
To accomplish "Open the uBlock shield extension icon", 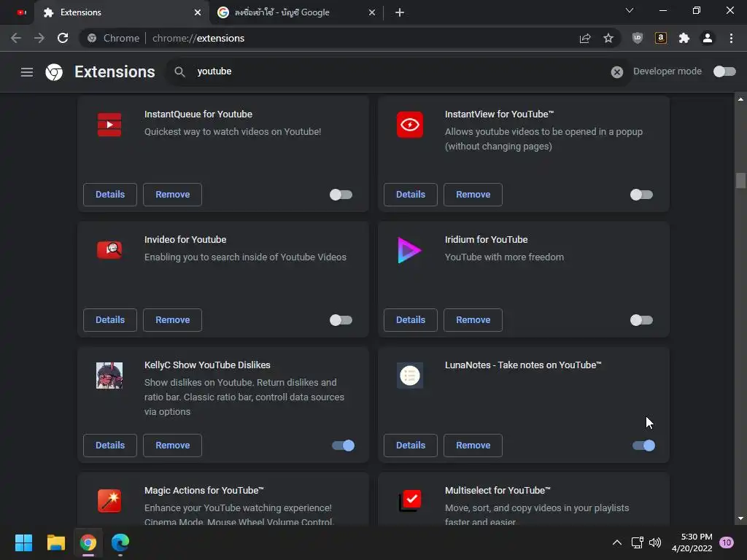I will [x=638, y=38].
